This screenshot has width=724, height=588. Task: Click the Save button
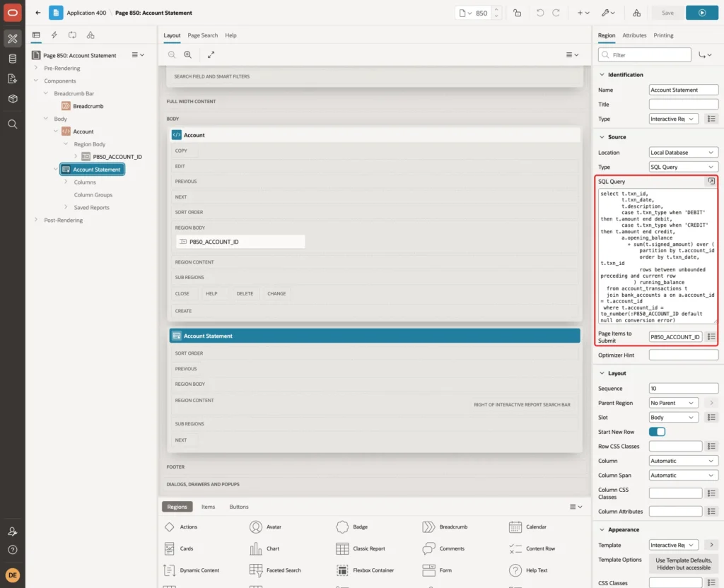[667, 13]
